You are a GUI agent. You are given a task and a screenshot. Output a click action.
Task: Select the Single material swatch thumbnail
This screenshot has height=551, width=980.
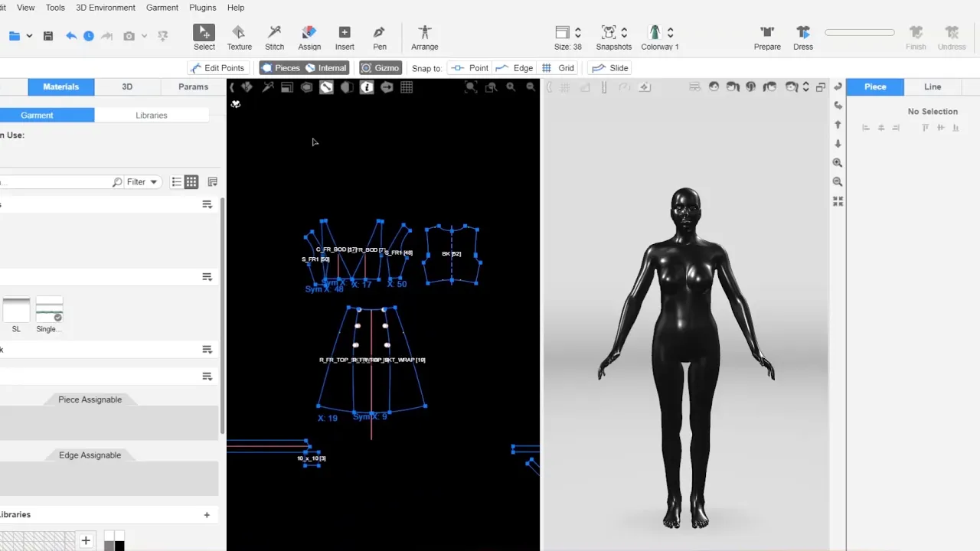coord(49,310)
